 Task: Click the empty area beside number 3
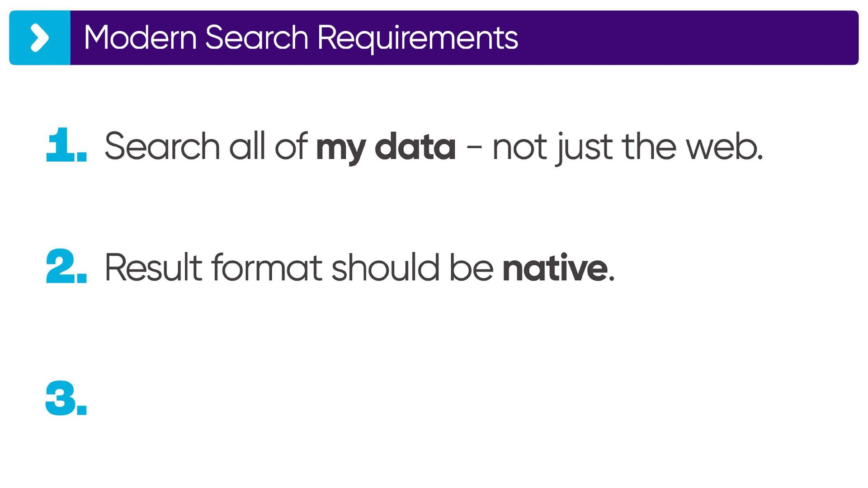452,398
